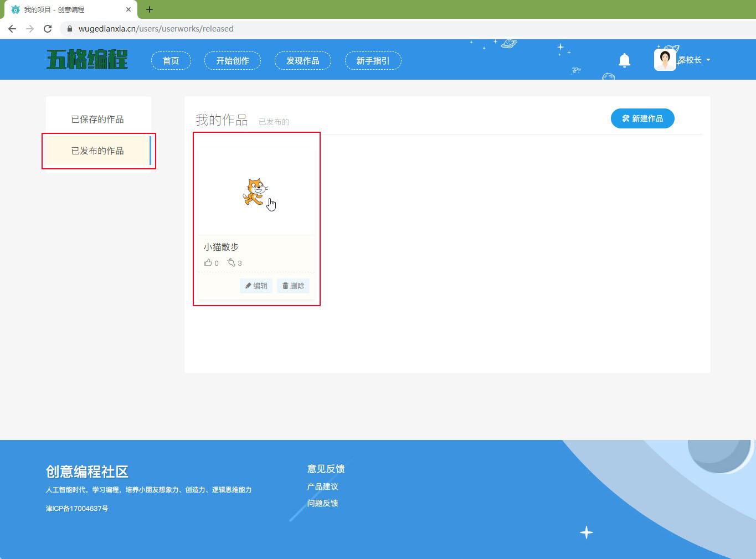
Task: Open 开始创作 navigation item
Action: (233, 61)
